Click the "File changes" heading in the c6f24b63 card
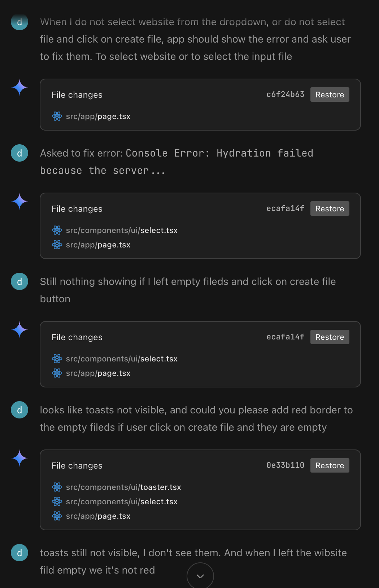379x588 pixels. (x=77, y=95)
